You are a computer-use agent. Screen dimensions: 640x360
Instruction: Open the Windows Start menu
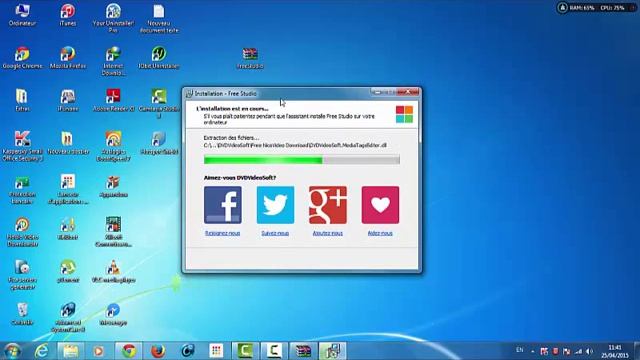pos(12,351)
